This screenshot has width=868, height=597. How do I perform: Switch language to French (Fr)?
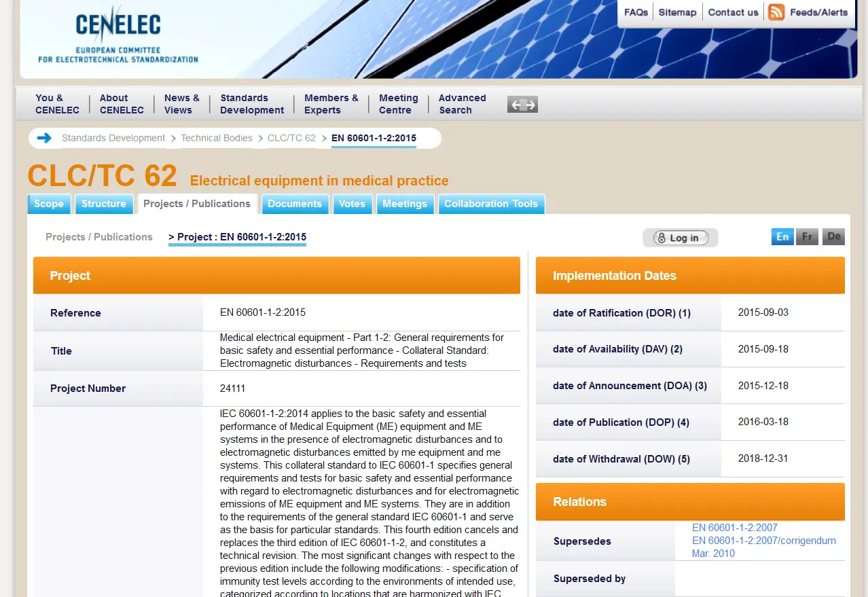click(807, 236)
